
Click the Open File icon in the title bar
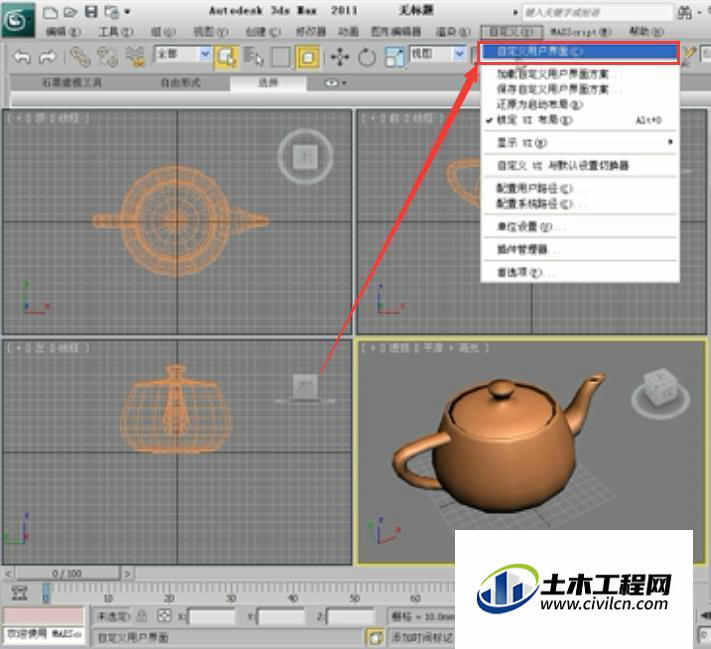(70, 12)
